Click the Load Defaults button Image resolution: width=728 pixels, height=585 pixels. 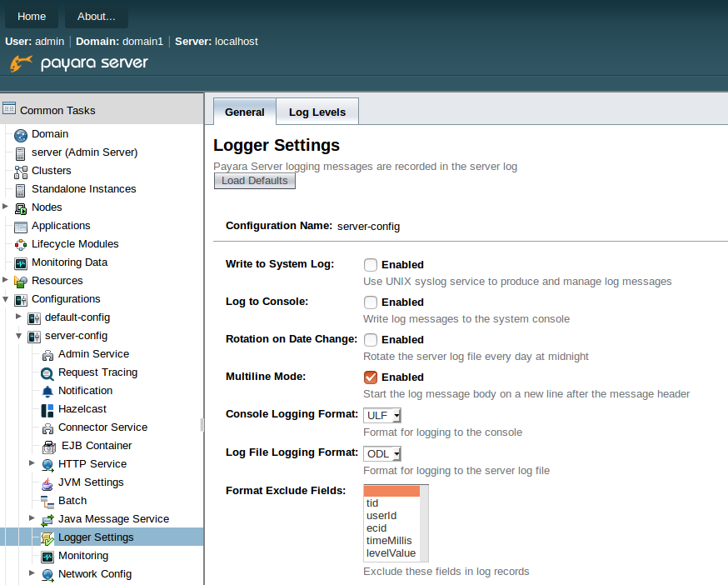point(254,181)
